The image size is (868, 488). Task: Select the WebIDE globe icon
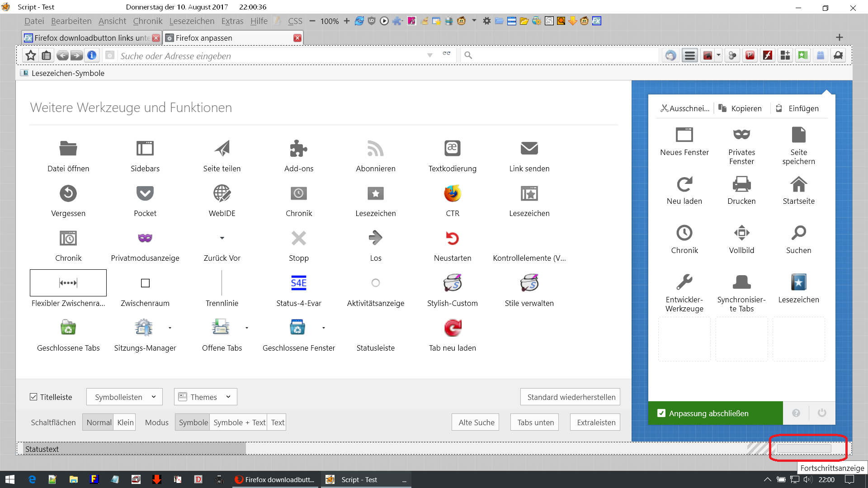click(222, 193)
